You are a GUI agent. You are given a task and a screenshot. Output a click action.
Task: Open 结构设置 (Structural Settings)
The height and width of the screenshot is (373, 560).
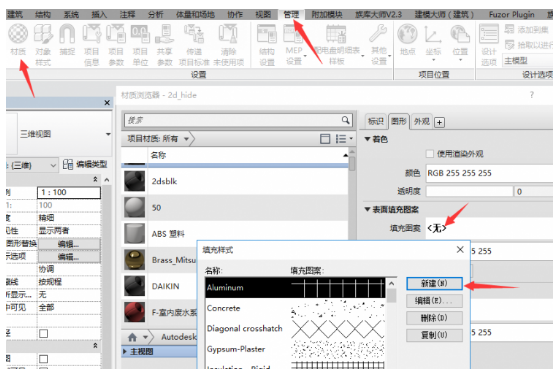[x=267, y=44]
